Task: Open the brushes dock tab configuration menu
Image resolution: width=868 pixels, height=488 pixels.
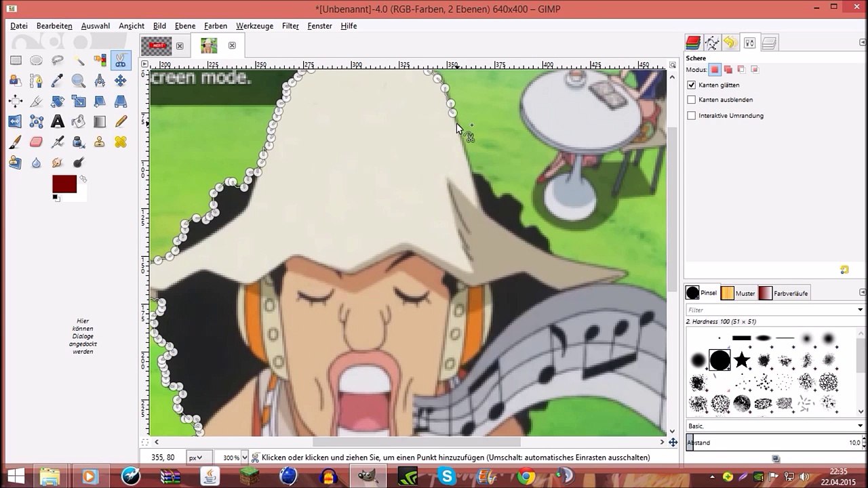Action: point(862,293)
